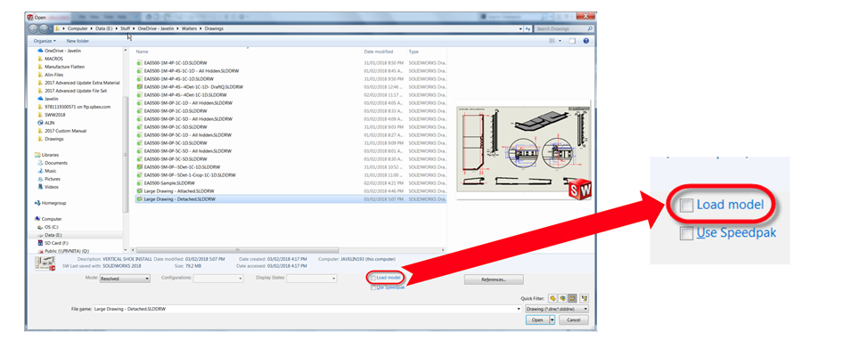Image resolution: width=868 pixels, height=356 pixels.
Task: Click the Open button
Action: click(537, 320)
